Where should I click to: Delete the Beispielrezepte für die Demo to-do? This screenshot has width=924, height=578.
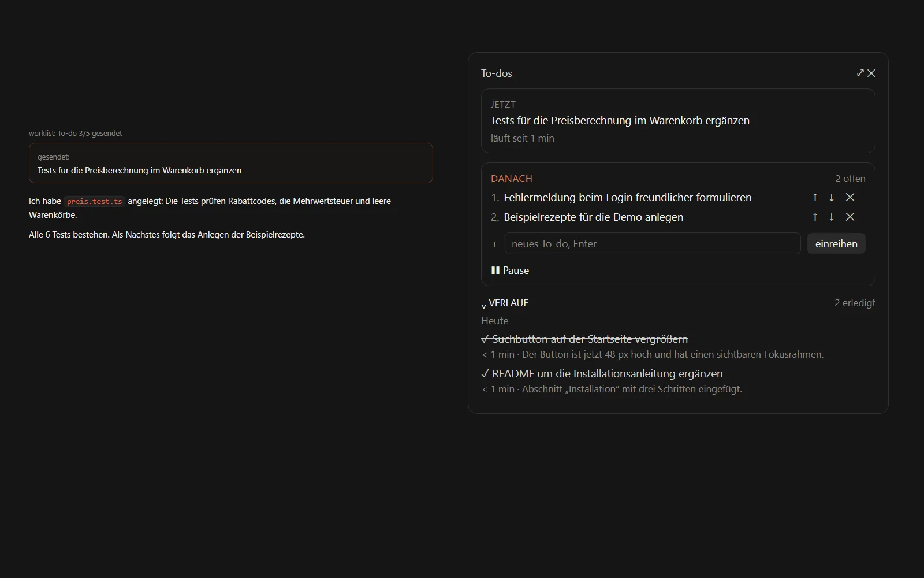850,217
